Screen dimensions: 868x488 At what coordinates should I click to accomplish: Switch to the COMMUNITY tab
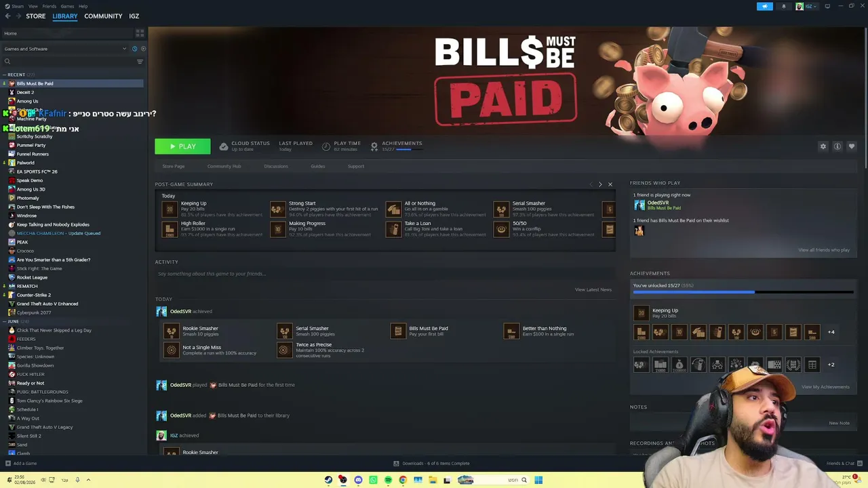click(x=103, y=16)
